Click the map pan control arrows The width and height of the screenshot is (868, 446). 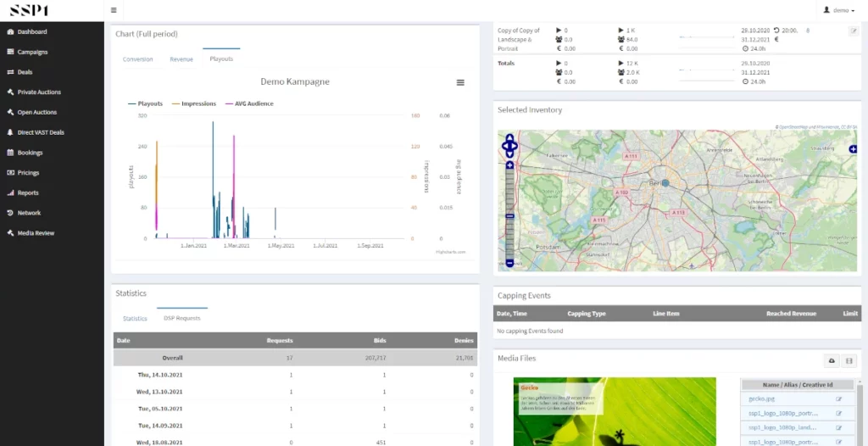pos(509,146)
